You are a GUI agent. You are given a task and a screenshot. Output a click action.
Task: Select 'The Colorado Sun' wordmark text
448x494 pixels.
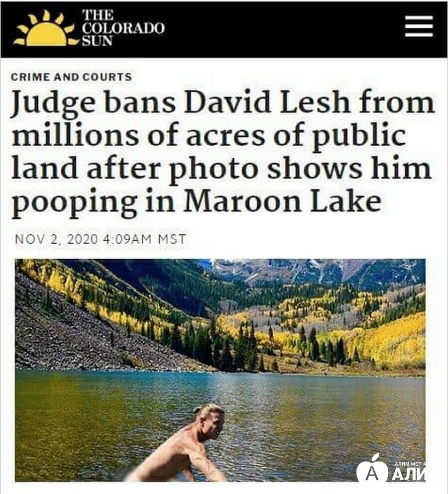(123, 28)
